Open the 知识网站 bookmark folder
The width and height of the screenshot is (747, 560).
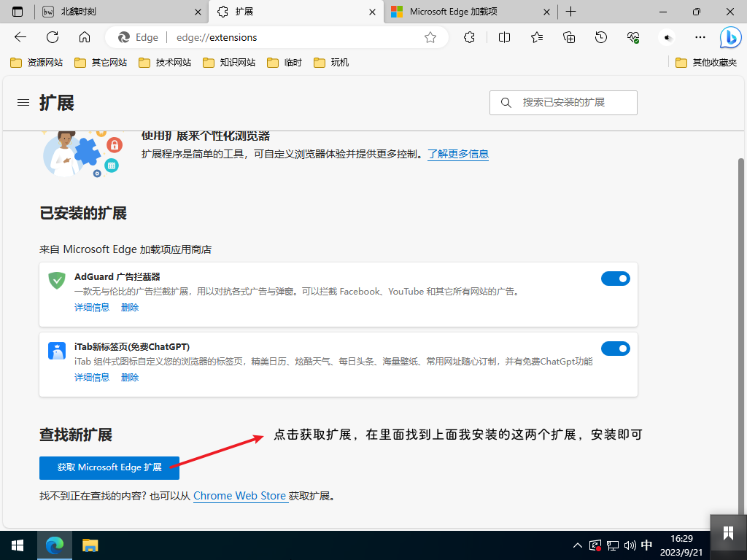[x=229, y=63]
